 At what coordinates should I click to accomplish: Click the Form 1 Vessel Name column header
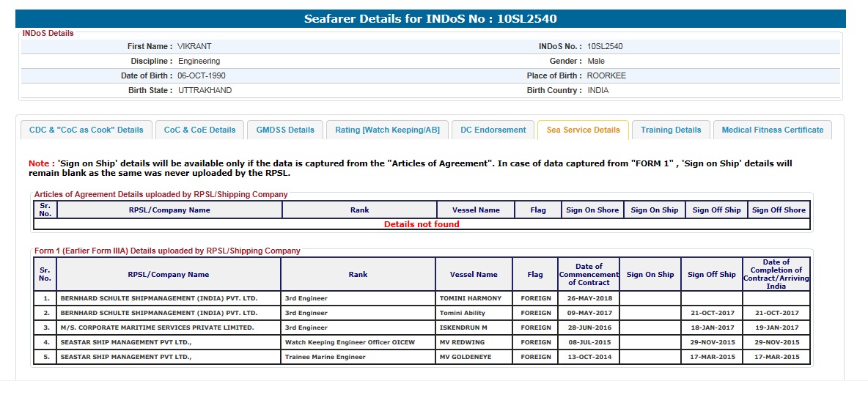(x=474, y=275)
